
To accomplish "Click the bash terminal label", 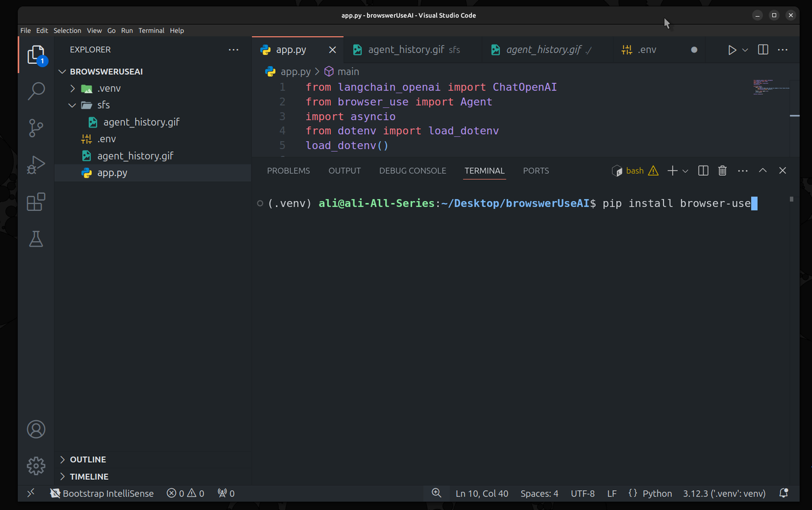I will click(x=635, y=171).
